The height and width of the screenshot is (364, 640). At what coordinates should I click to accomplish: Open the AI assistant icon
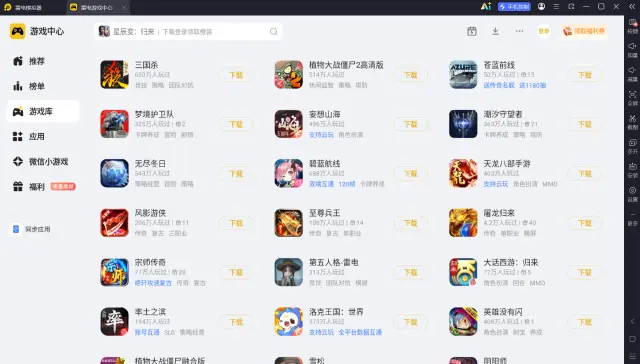(x=486, y=7)
